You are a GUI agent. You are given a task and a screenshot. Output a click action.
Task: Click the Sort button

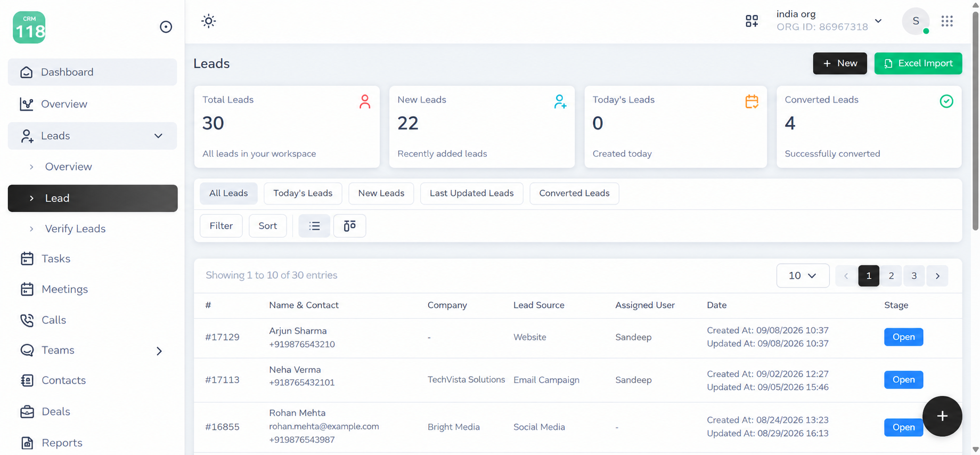268,226
